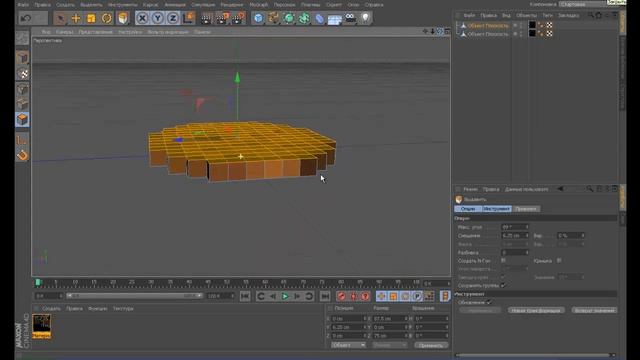
Task: Click the Новая трансформация button
Action: (x=536, y=311)
